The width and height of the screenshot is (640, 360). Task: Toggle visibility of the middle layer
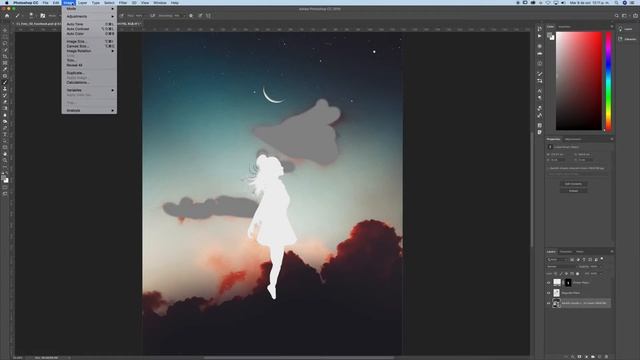click(x=549, y=293)
